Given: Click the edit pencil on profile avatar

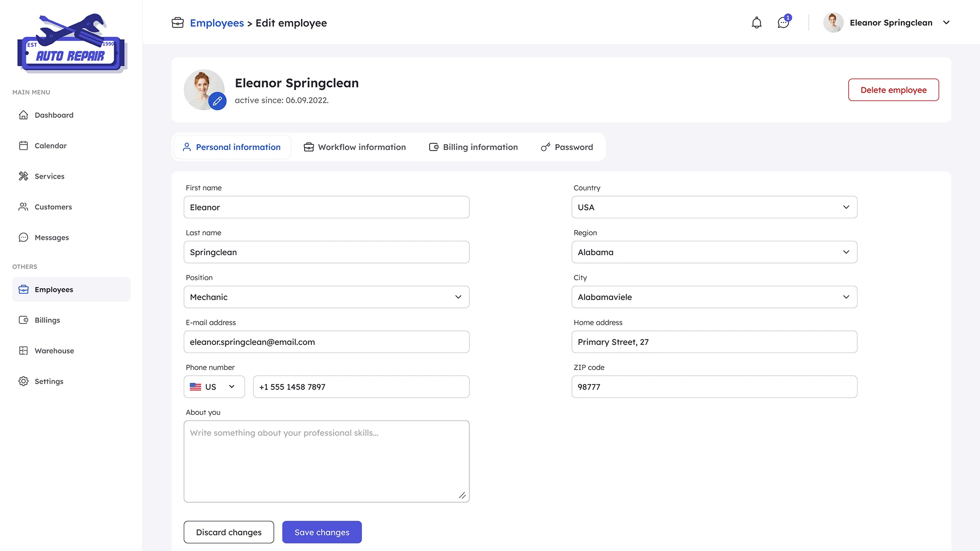Looking at the screenshot, I should tap(218, 101).
